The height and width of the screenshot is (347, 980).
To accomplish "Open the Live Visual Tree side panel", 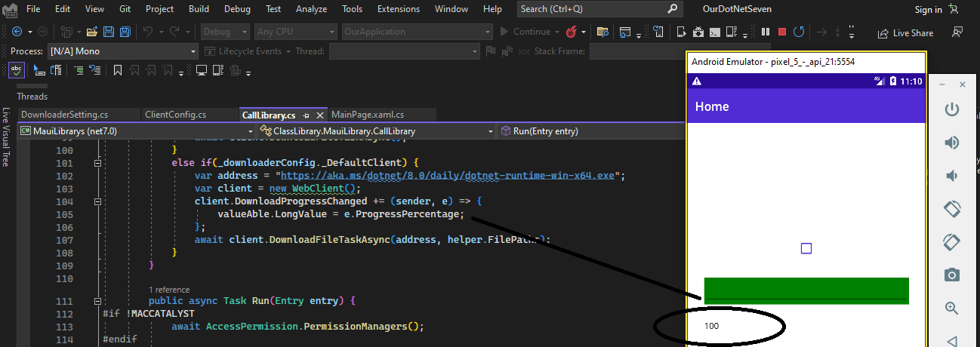I will click(6, 137).
